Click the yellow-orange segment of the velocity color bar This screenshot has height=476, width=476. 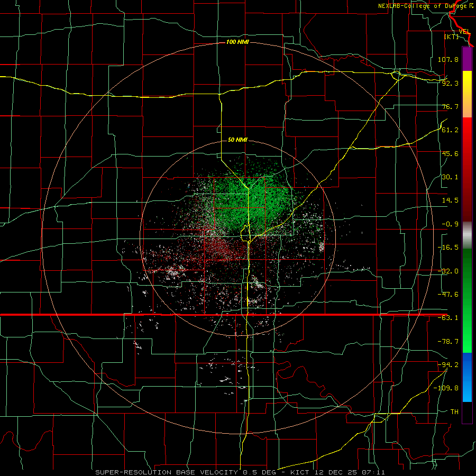[x=467, y=94]
